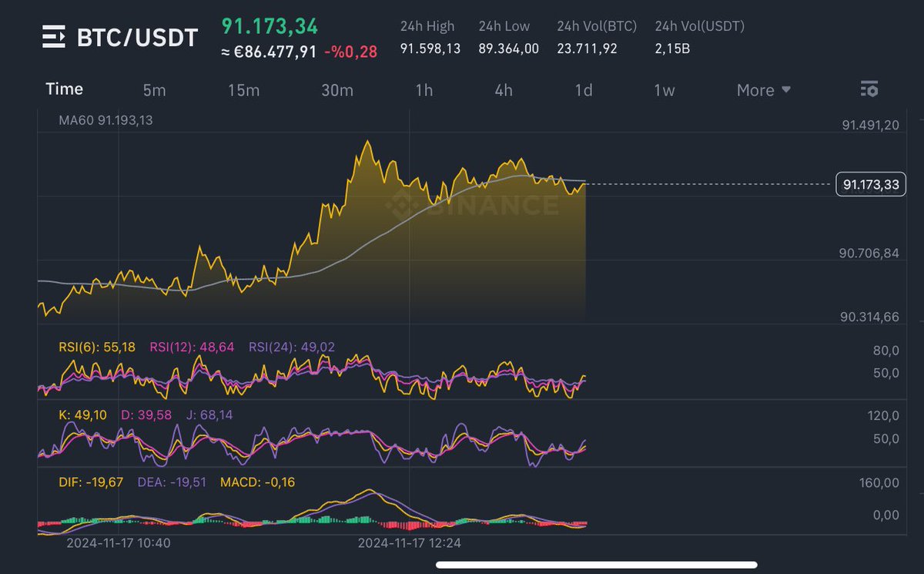This screenshot has height=574, width=924.
Task: Switch to the 1w interval
Action: click(x=664, y=90)
